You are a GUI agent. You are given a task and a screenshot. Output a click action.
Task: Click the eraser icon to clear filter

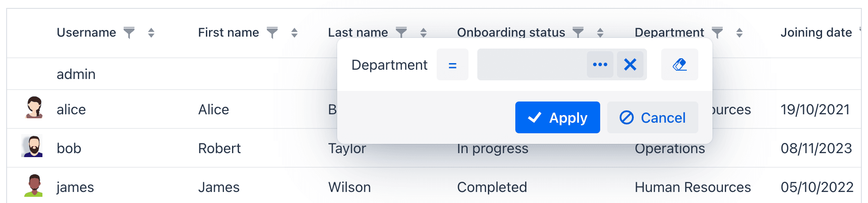pyautogui.click(x=679, y=65)
